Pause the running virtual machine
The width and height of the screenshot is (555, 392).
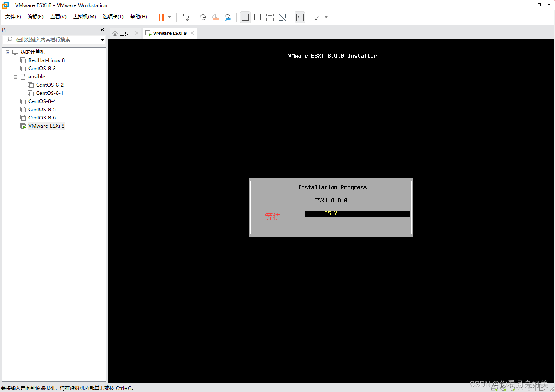click(161, 17)
